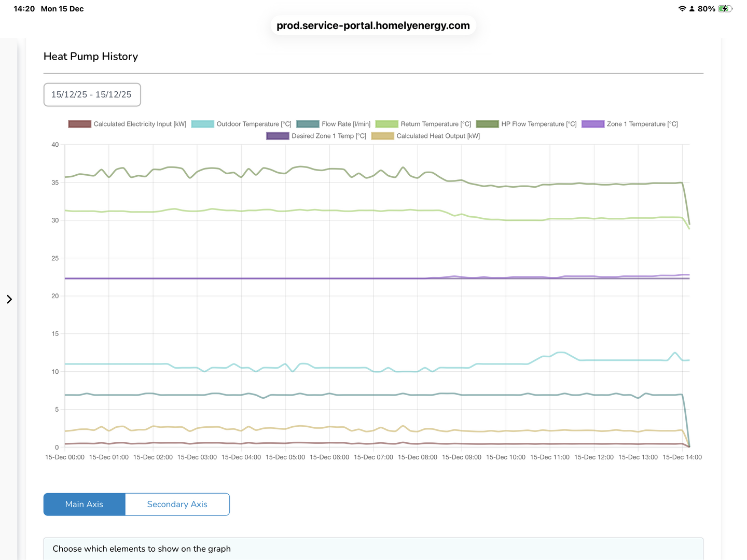The height and width of the screenshot is (560, 747).
Task: Hide Zone 1 Temperature series
Action: point(593,124)
